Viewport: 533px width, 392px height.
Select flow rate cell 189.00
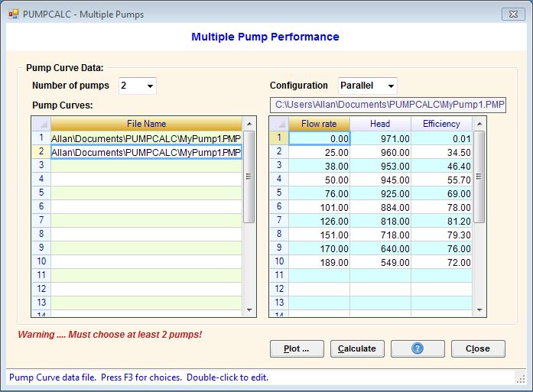[x=319, y=262]
